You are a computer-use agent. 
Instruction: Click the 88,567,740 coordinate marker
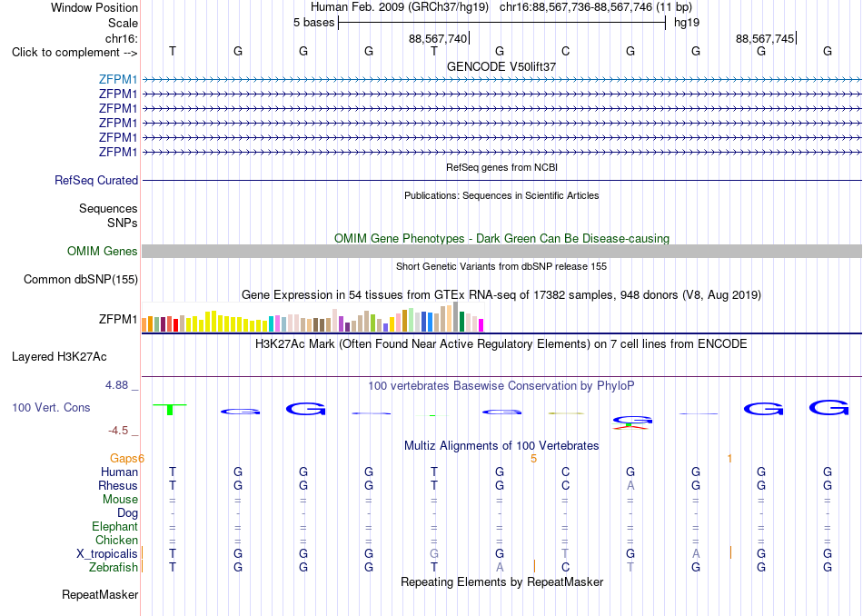pyautogui.click(x=438, y=38)
